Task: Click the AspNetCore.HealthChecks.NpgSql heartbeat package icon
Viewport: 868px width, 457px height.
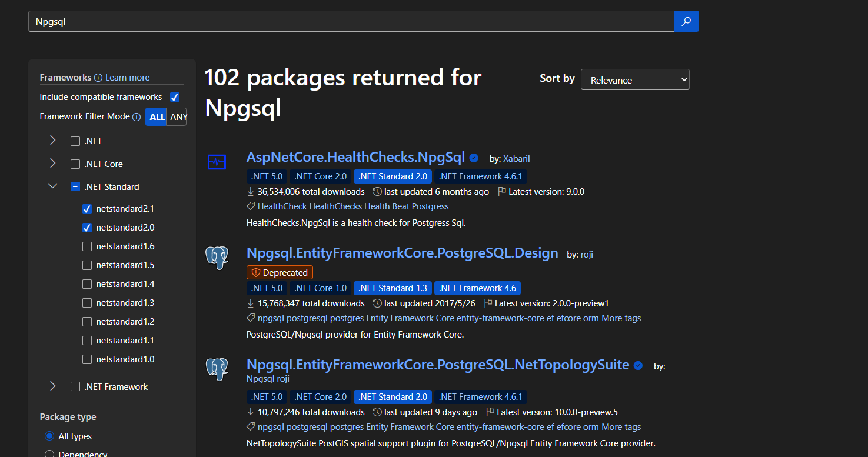Action: tap(217, 161)
